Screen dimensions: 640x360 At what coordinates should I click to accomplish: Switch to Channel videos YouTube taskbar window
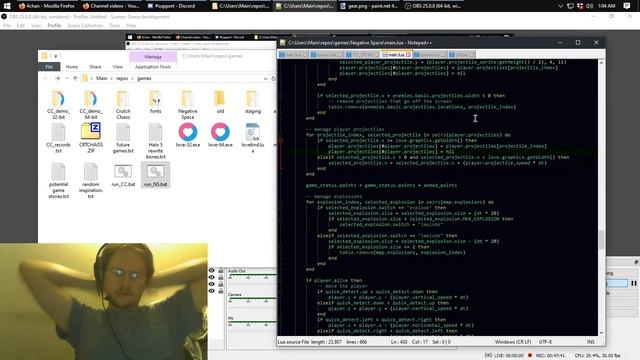coord(111,6)
